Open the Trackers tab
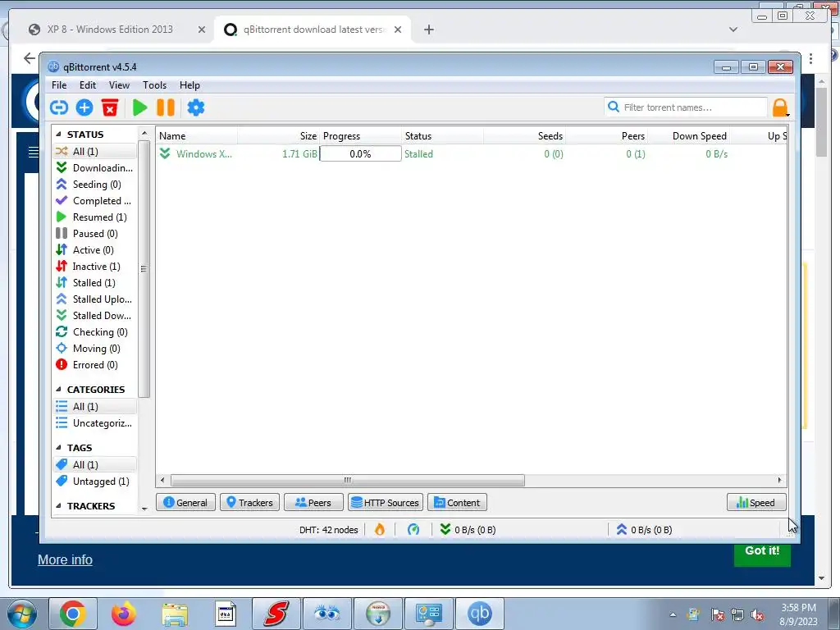Screen dimensions: 840x630 (249, 503)
